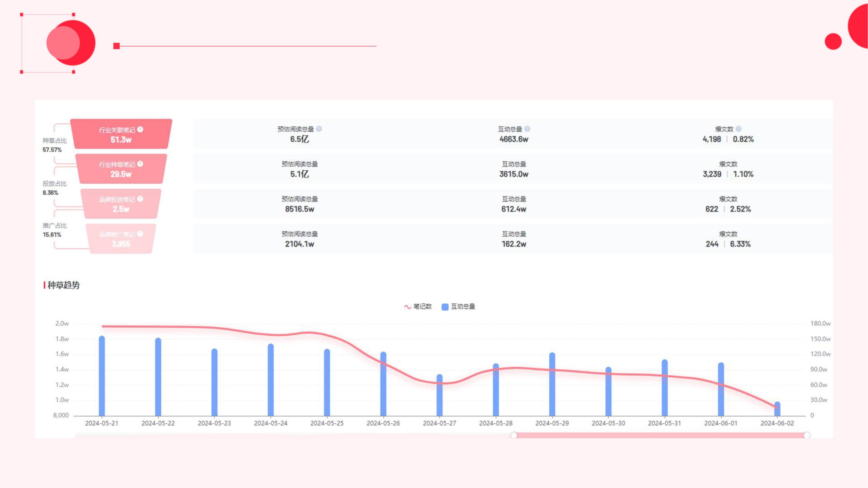The image size is (868, 488).
Task: Click left handle of chart range slider
Action: point(514,436)
